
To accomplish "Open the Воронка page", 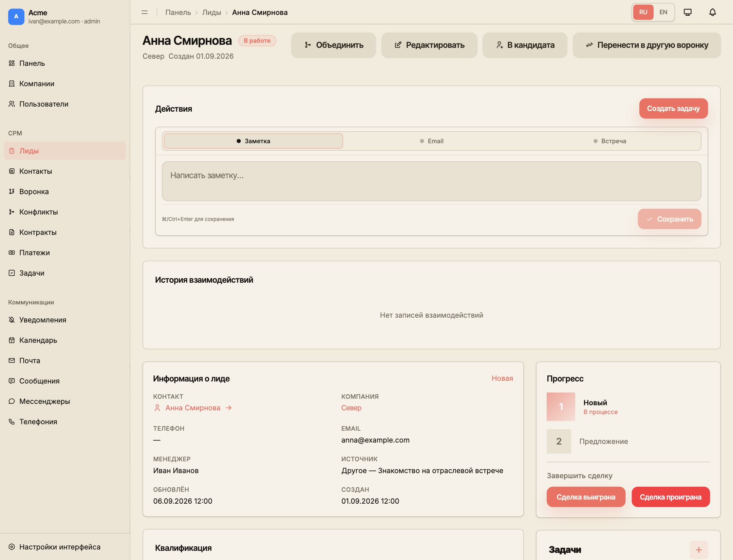I will (x=65, y=191).
